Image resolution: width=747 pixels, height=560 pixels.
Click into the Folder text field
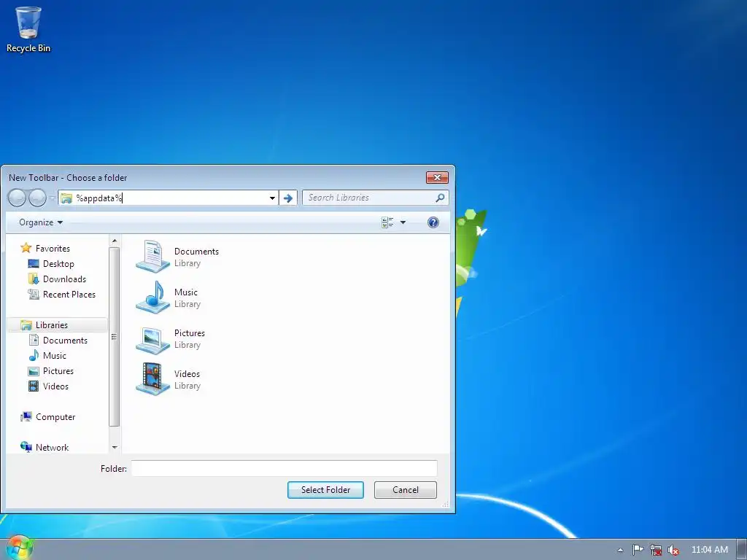tap(284, 469)
